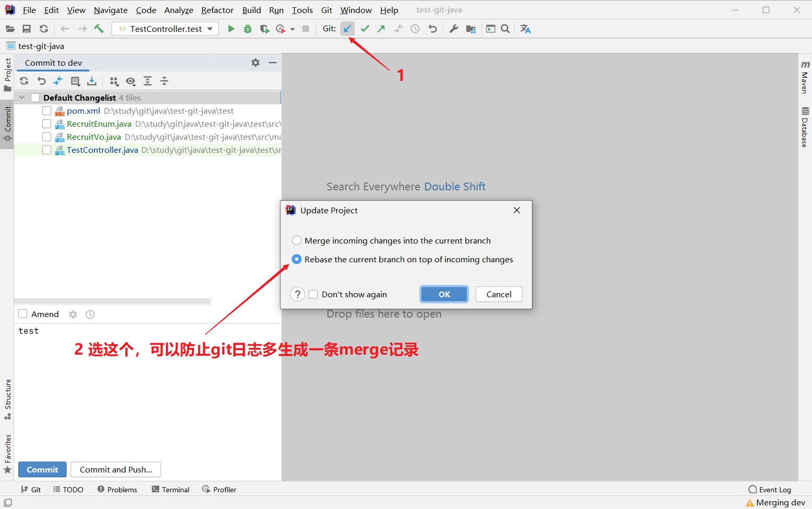Click Cancel in Update Project dialog
This screenshot has height=509, width=812.
(499, 294)
